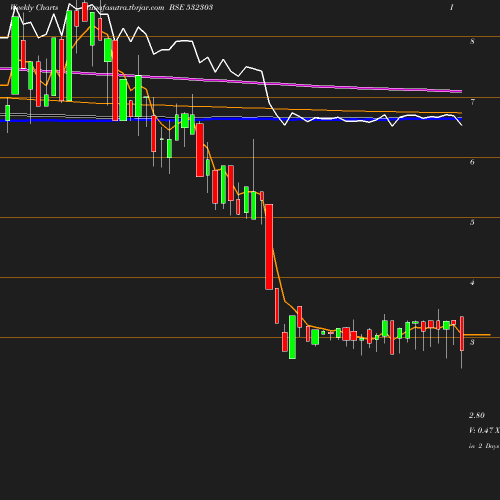500x500 pixels.
Task: Click the price axis label "5"
Action: (472, 222)
